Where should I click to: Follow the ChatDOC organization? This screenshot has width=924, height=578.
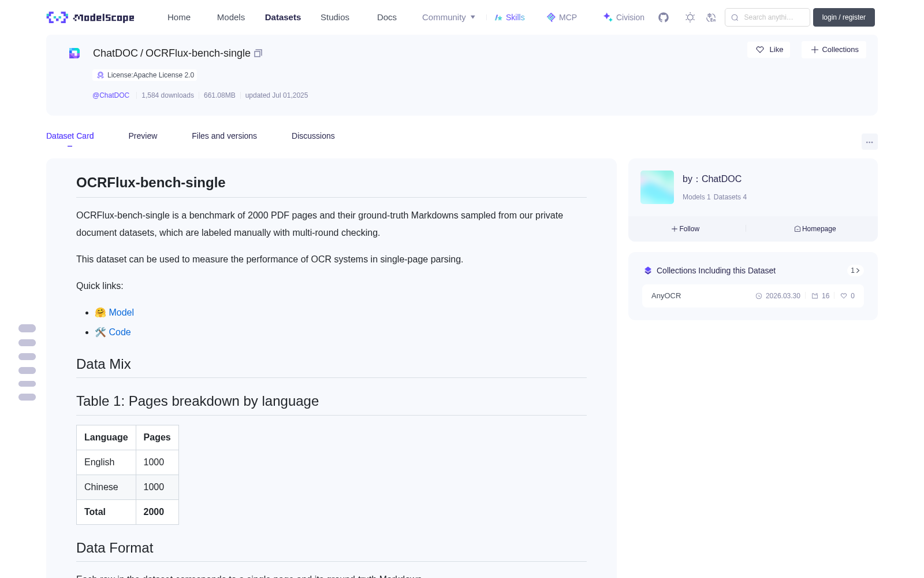pos(685,229)
